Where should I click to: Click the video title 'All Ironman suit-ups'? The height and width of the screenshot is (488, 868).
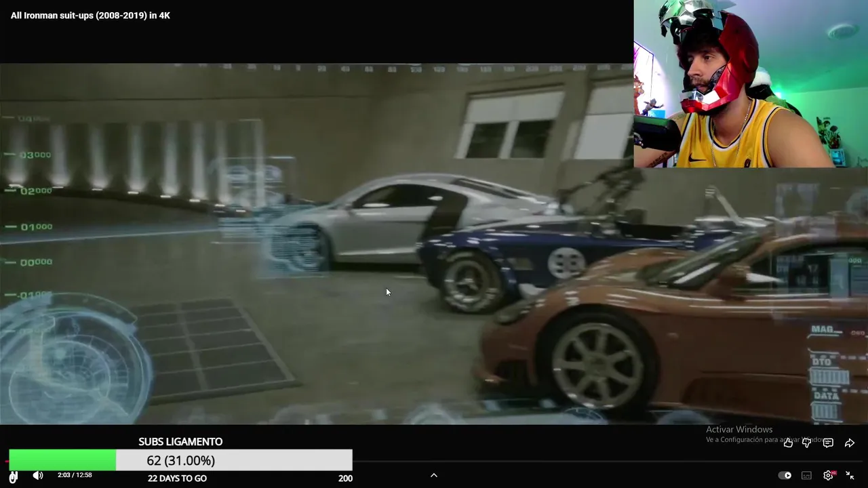(x=90, y=16)
